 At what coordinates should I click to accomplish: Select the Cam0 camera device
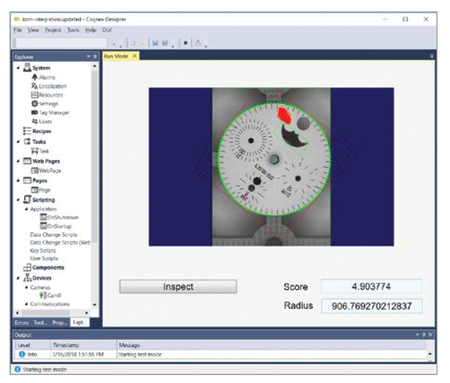50,295
